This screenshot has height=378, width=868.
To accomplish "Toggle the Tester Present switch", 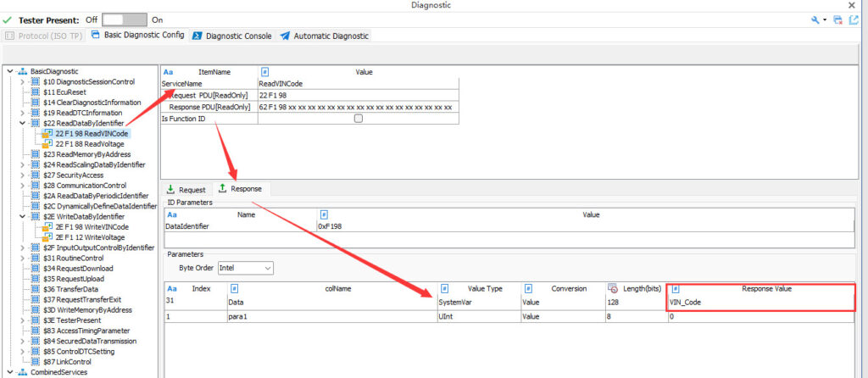I will [x=125, y=19].
